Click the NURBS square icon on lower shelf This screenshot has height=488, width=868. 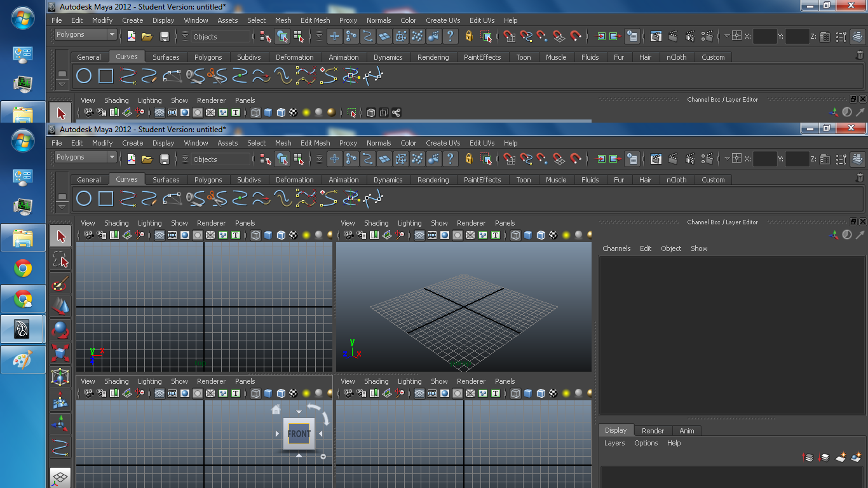(x=105, y=200)
